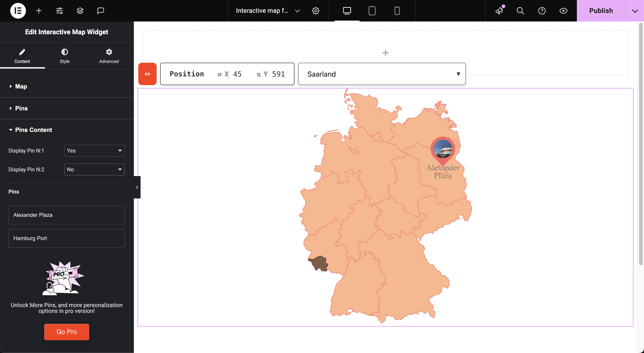This screenshot has width=644, height=353.
Task: Click the Hamburg Port pin field
Action: 66,238
